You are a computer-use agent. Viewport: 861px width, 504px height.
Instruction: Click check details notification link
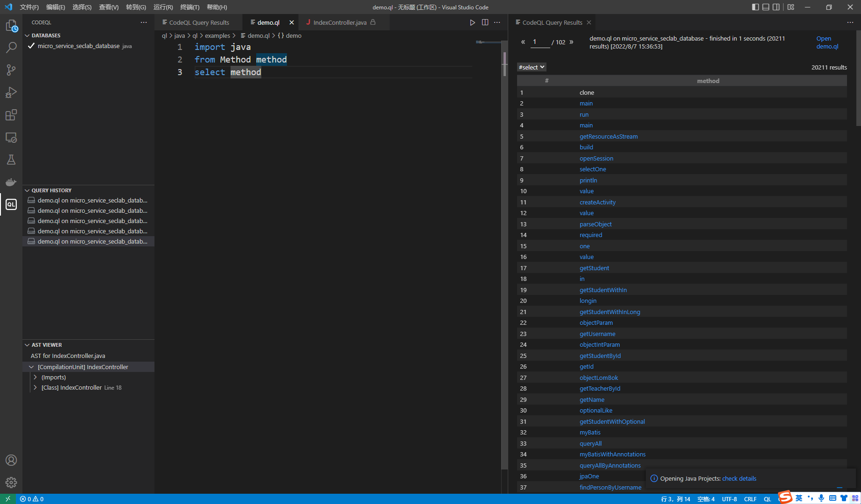[x=739, y=479]
